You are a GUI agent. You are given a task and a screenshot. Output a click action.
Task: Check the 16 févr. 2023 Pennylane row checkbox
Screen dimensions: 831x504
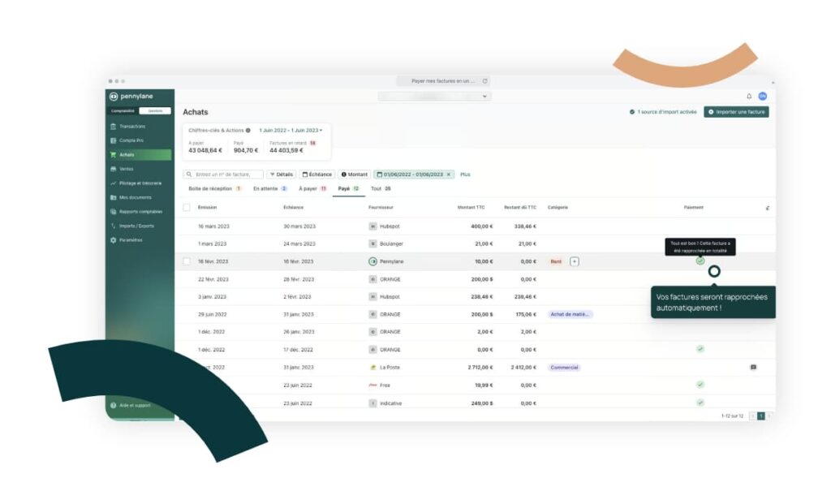[x=187, y=261]
